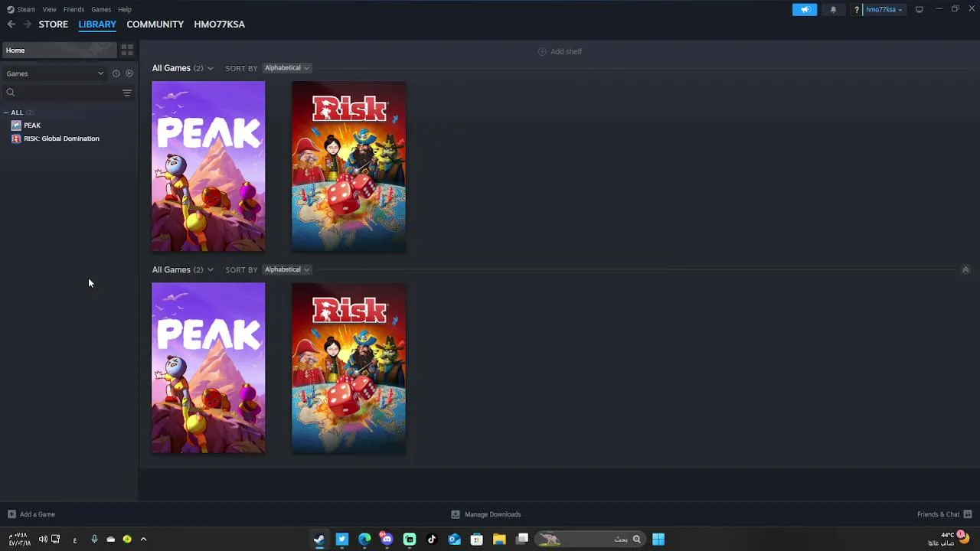Click the Home button in sidebar

[x=58, y=51]
